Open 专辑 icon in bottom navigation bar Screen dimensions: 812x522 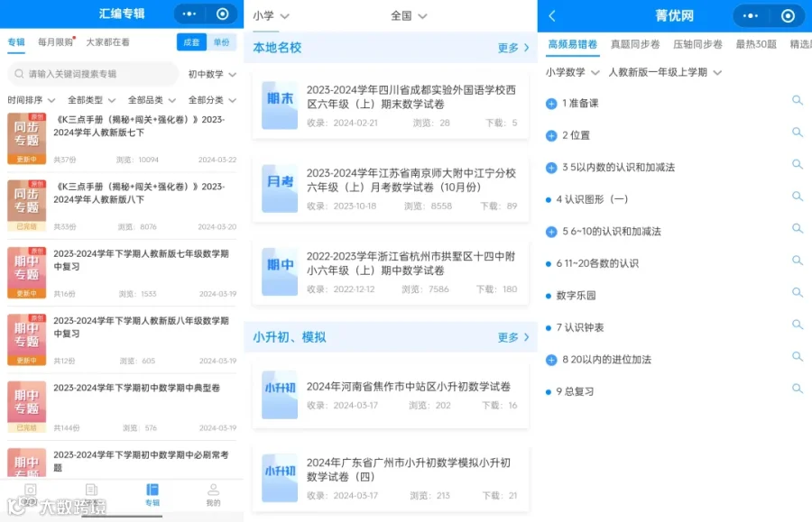(x=152, y=495)
